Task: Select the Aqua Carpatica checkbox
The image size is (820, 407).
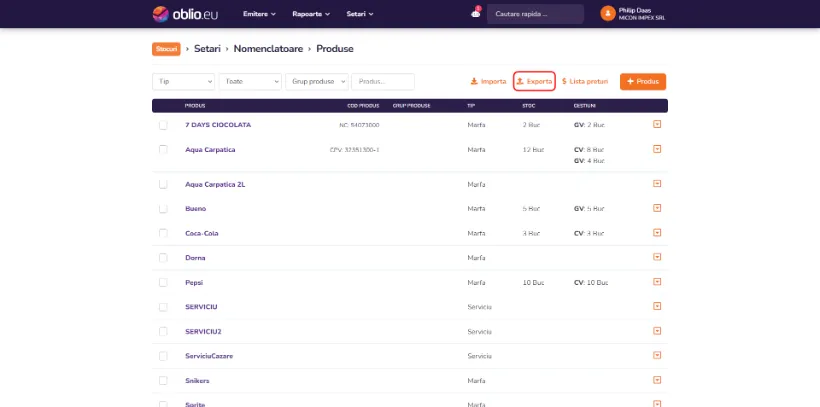Action: click(163, 150)
